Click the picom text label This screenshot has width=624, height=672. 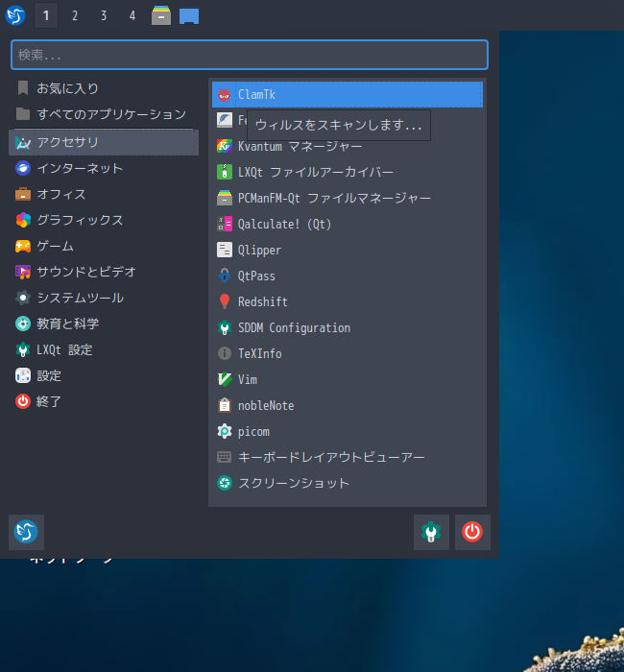point(253,432)
